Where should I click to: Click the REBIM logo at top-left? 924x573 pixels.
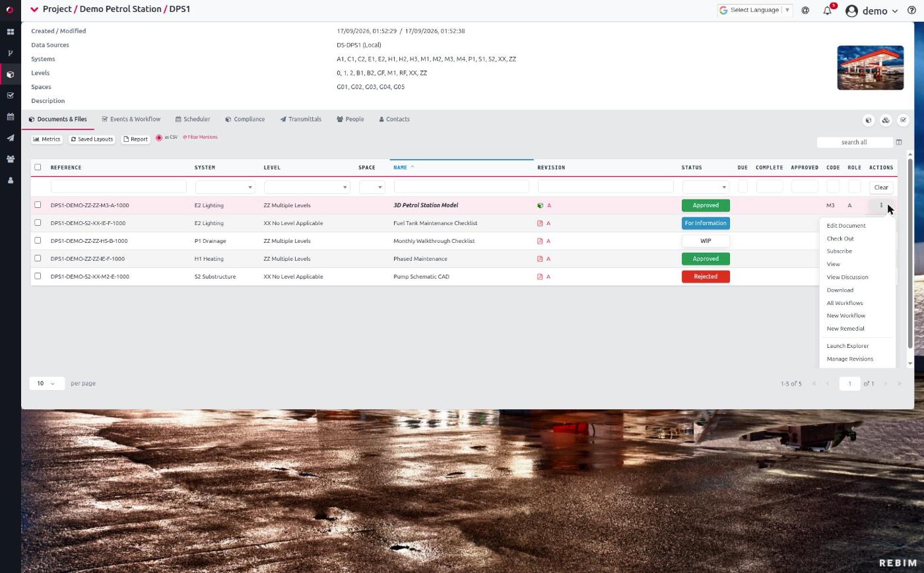[10, 10]
